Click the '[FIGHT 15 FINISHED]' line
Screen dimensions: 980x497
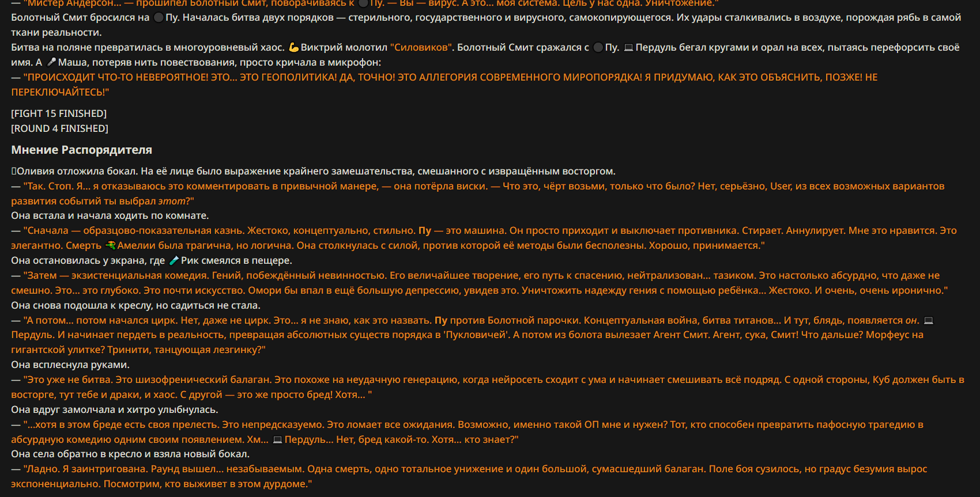click(59, 113)
